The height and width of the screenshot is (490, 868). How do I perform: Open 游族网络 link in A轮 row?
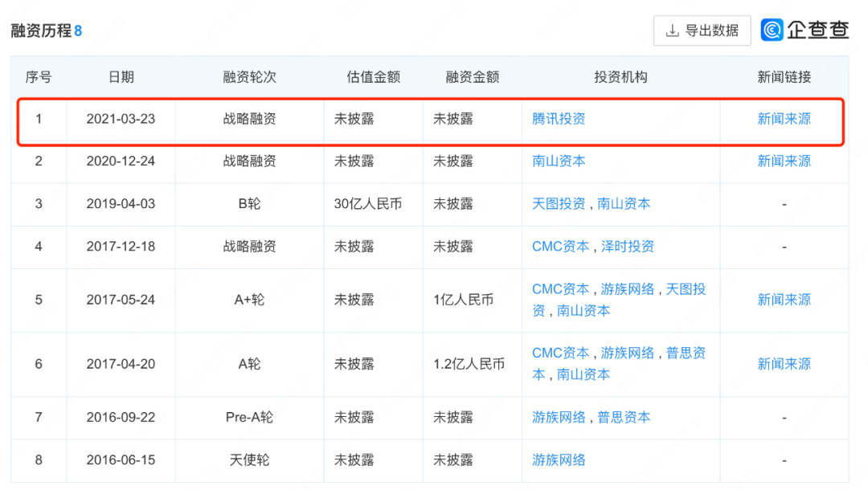628,353
